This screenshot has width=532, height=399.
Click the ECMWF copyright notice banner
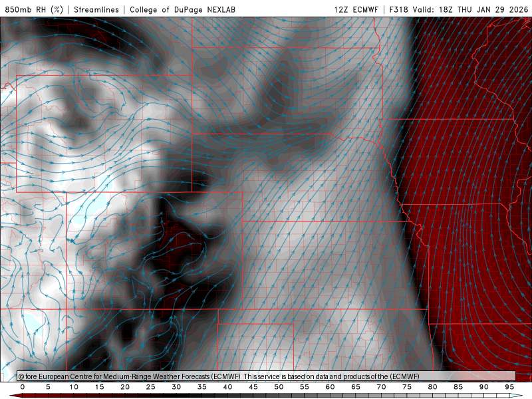[x=267, y=376]
